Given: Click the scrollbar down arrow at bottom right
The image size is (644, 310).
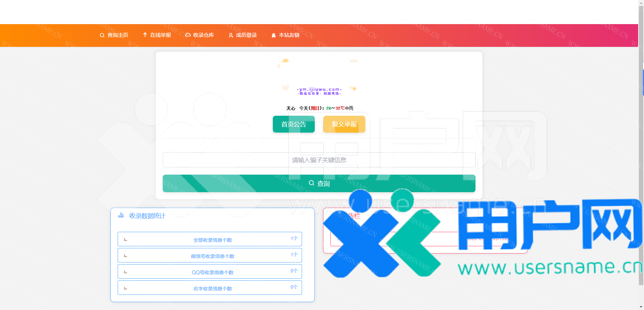Looking at the screenshot, I should pyautogui.click(x=641, y=307).
